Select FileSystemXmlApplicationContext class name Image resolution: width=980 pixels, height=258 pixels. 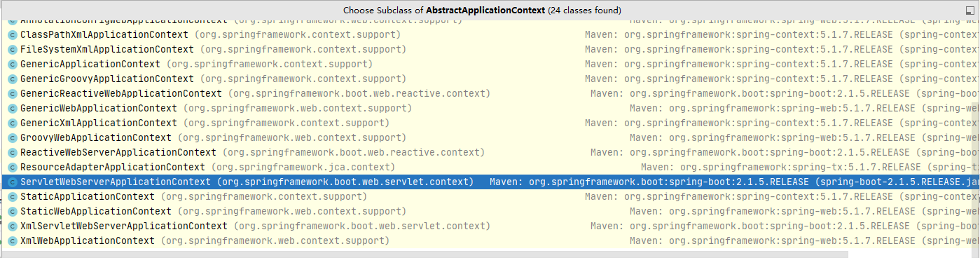tap(107, 49)
